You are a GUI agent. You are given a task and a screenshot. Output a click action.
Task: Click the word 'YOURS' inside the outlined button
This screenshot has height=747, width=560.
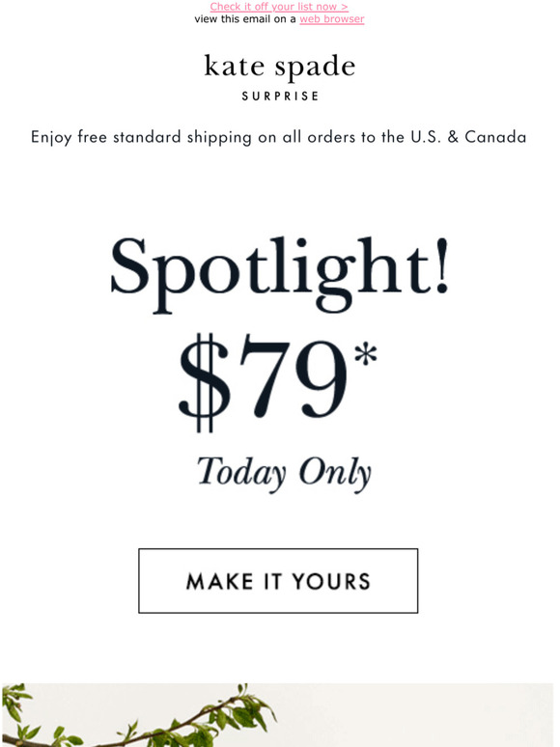coord(331,582)
